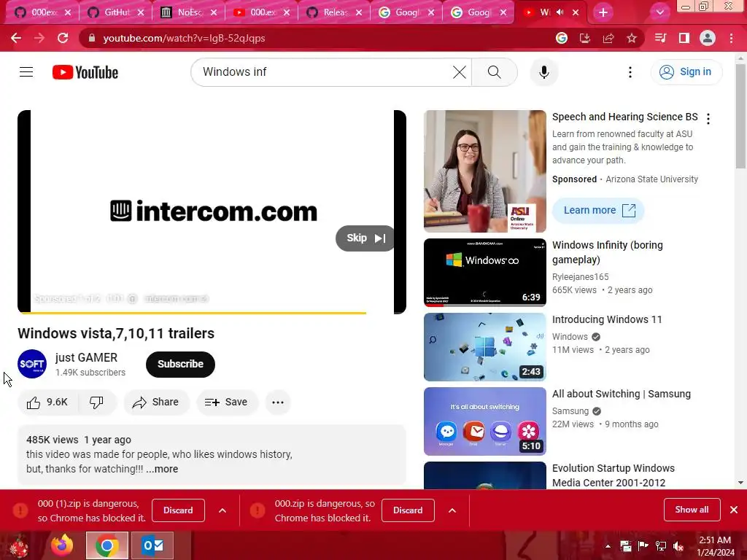This screenshot has width=747, height=560.
Task: Open the sponsored ad options menu
Action: coord(708,119)
